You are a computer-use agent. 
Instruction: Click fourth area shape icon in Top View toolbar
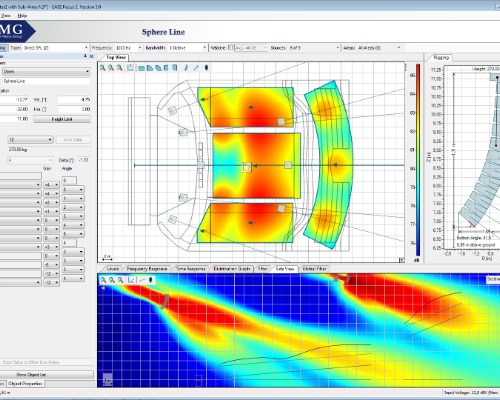(166, 68)
